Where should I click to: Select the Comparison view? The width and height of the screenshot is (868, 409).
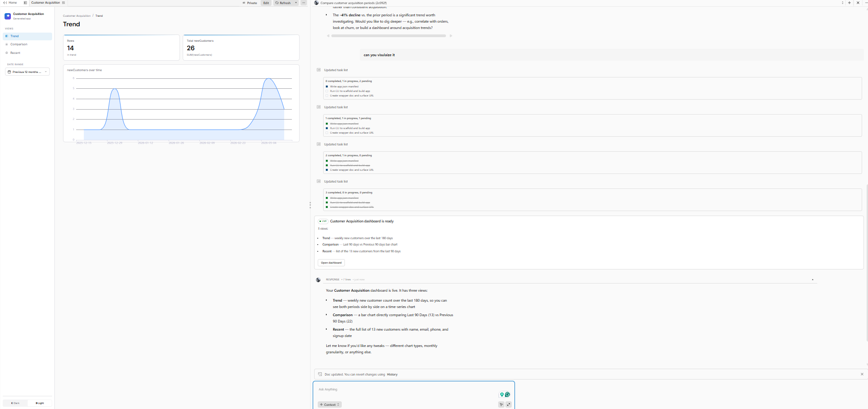click(28, 44)
